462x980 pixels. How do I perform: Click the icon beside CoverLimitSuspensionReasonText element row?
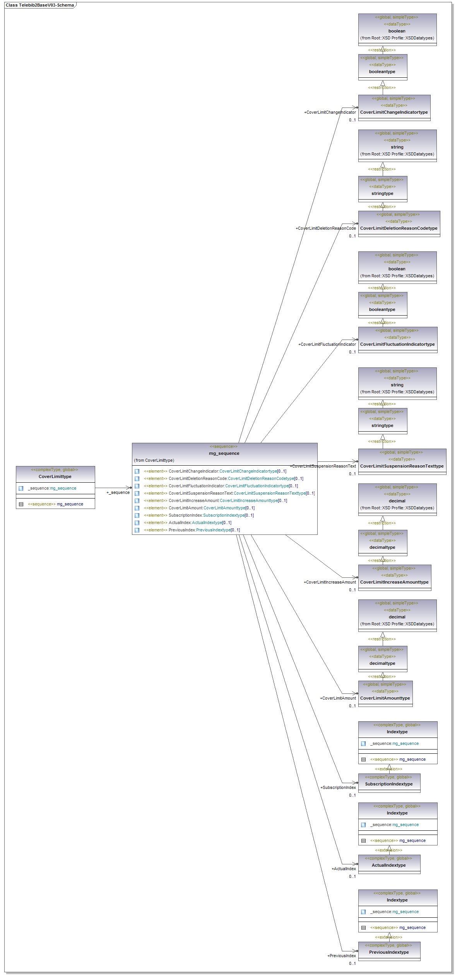[x=137, y=493]
